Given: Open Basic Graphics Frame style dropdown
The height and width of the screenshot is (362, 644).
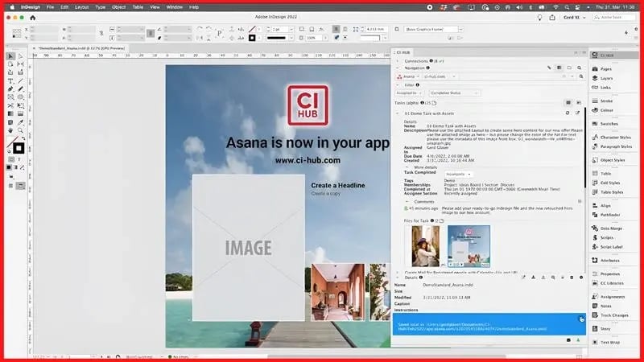Looking at the screenshot, I should pos(460,30).
